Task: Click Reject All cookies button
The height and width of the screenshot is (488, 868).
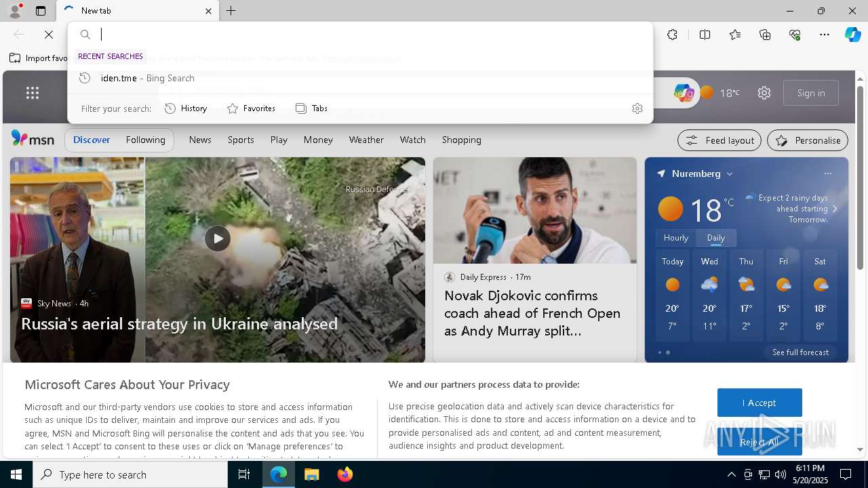Action: point(759,442)
